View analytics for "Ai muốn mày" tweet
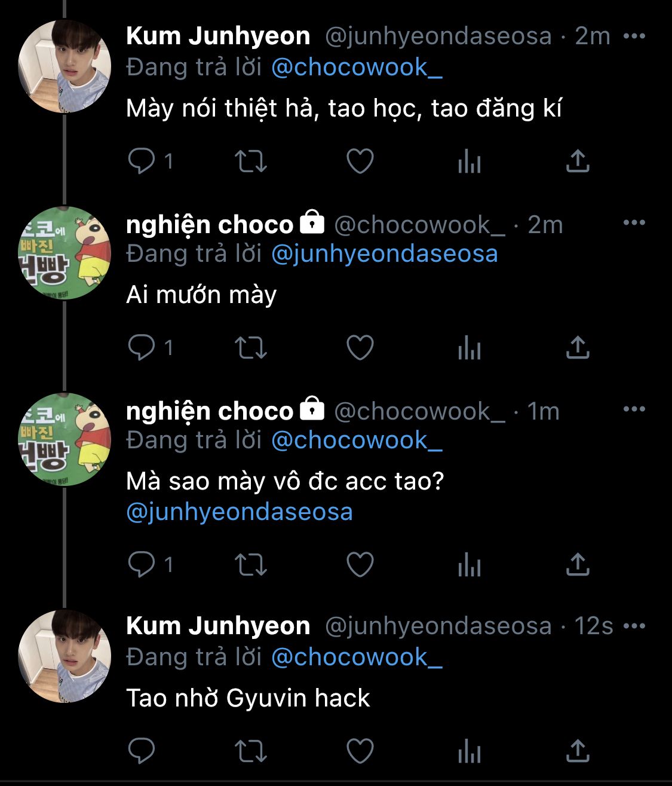Image resolution: width=672 pixels, height=786 pixels. pyautogui.click(x=469, y=348)
